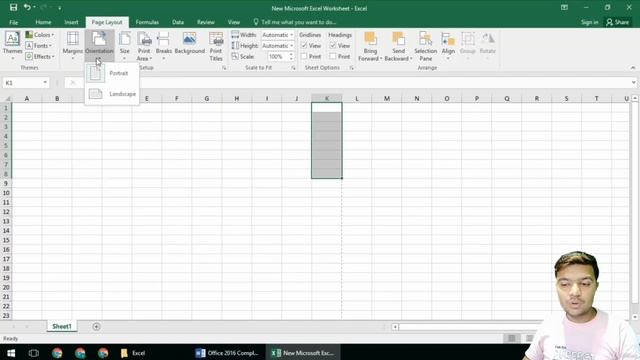Viewport: 640px width, 360px height.
Task: Set a sheet Background image
Action: click(x=189, y=43)
